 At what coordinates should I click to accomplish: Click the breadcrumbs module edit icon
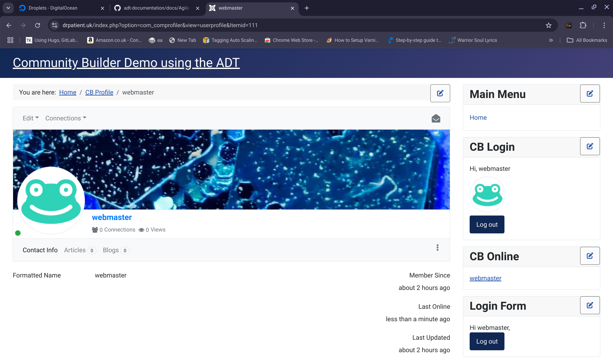(x=440, y=93)
